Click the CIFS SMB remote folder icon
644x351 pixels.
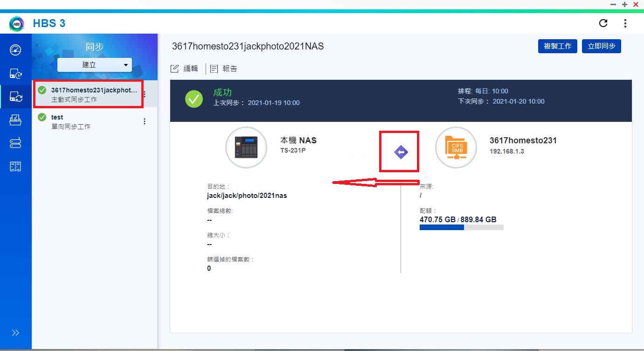tap(456, 147)
